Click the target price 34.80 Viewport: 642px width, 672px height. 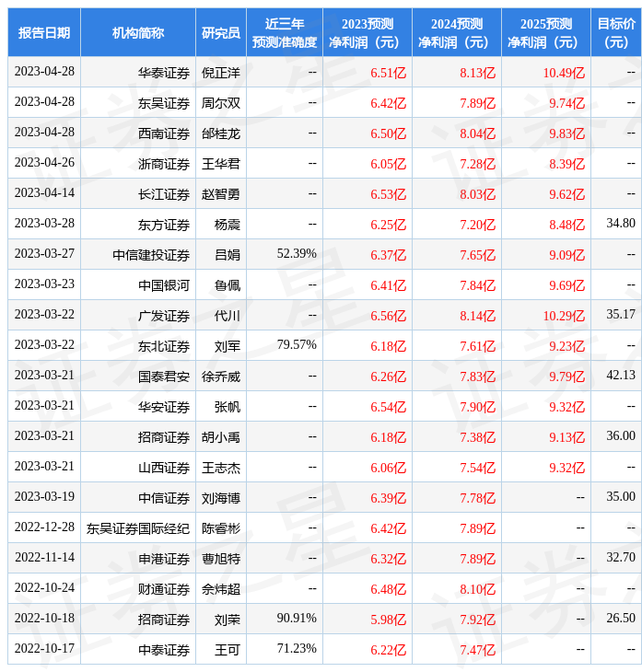(x=621, y=224)
